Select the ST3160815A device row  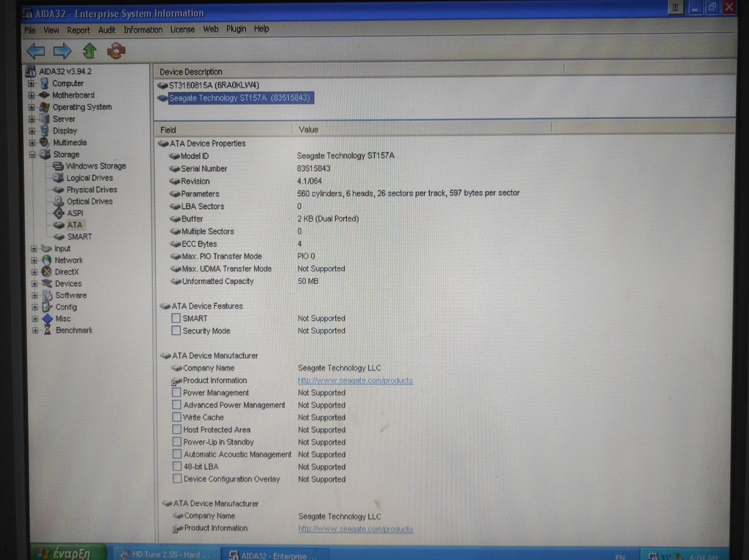pos(214,85)
